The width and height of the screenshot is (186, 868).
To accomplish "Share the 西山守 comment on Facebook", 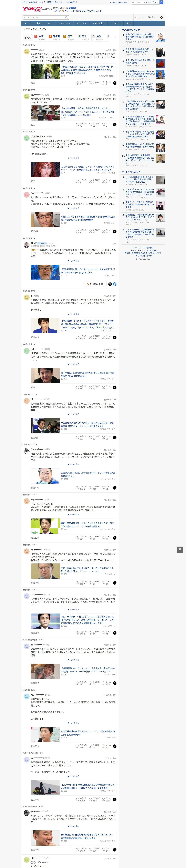I will click(115, 284).
